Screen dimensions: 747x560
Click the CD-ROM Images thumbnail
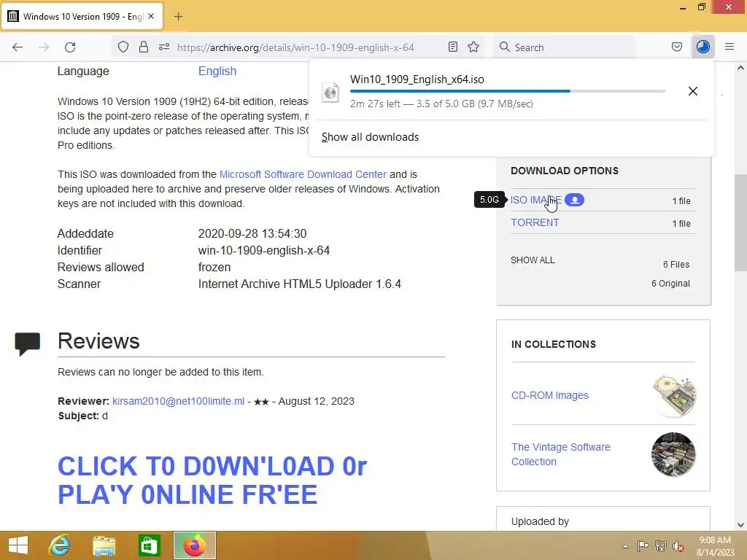point(673,396)
